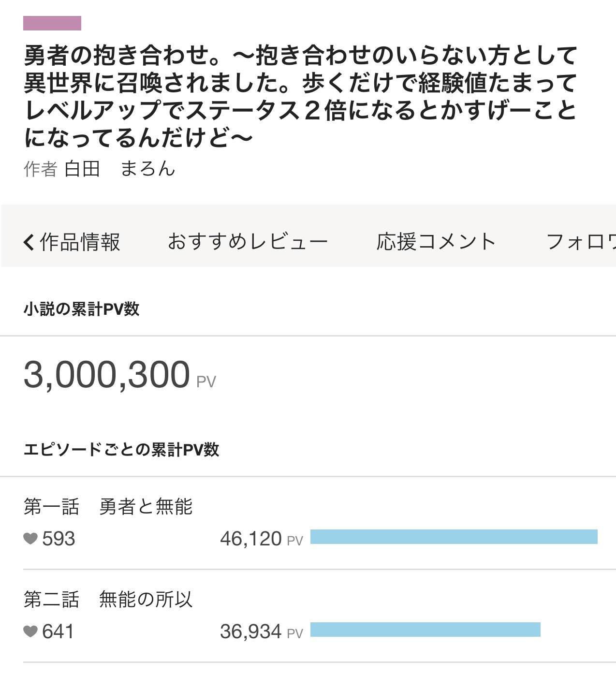Open episode 第二話 無能の所以

tap(108, 600)
